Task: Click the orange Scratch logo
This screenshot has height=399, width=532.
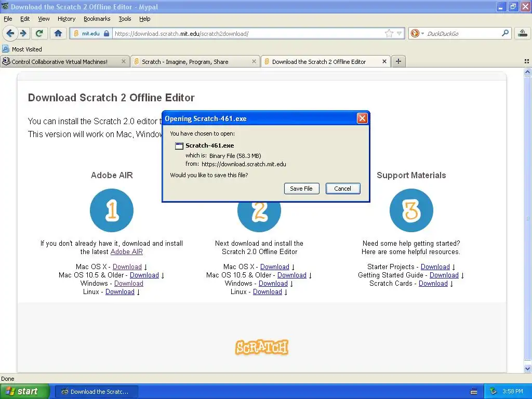Action: click(x=262, y=348)
